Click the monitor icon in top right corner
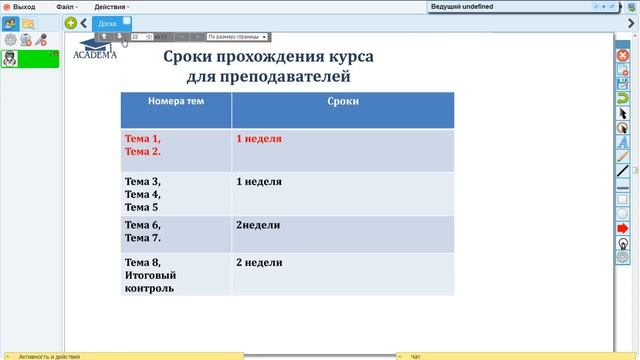The height and width of the screenshot is (360, 640). pos(631,7)
